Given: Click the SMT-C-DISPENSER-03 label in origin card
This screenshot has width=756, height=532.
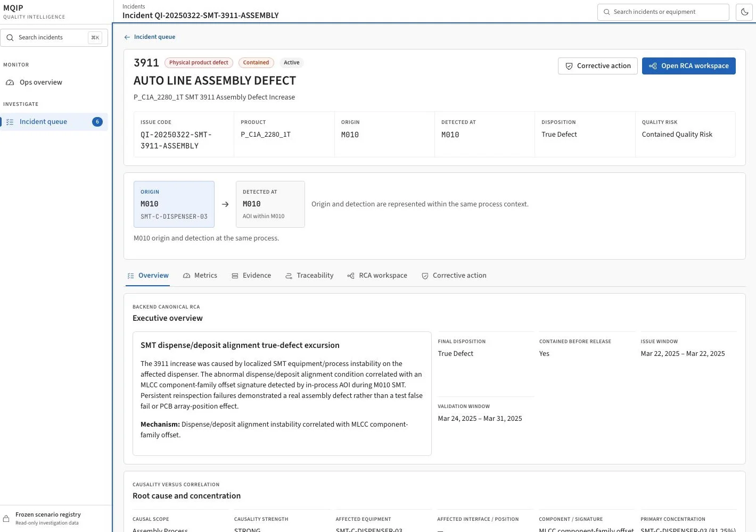Looking at the screenshot, I should pos(174,217).
